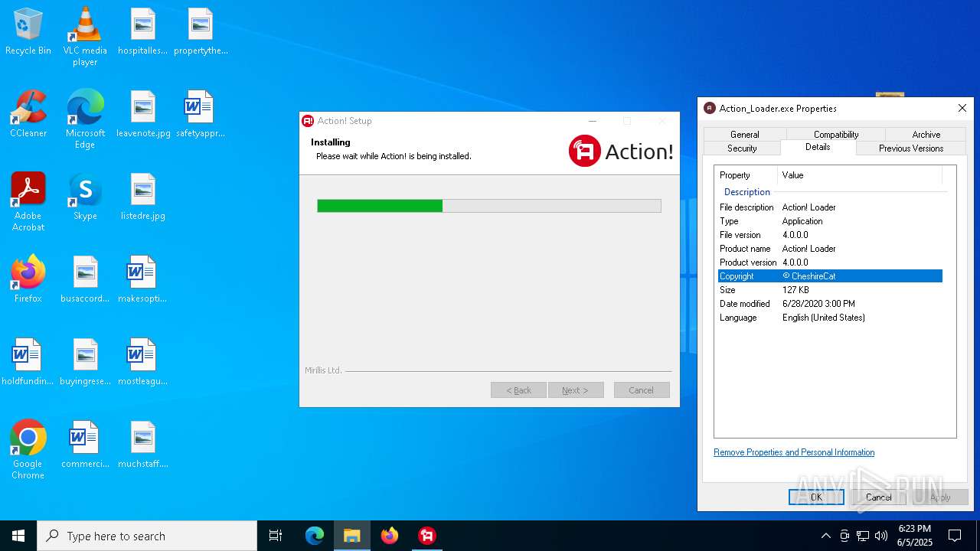
Task: Select the hospitalles image file icon
Action: pyautogui.click(x=142, y=32)
